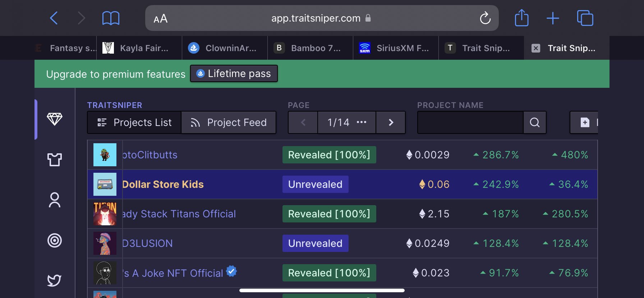
Task: Switch to SiriusXM tab
Action: [x=396, y=48]
